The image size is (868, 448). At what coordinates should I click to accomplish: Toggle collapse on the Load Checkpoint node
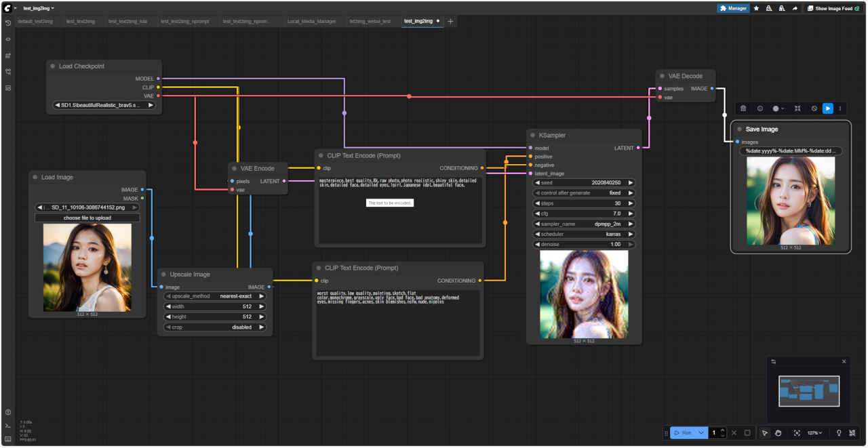click(x=53, y=66)
